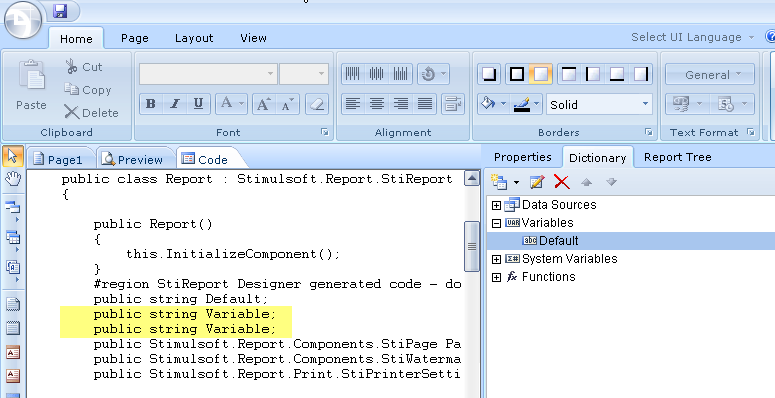Open the Select UI Language dropdown
This screenshot has width=775, height=398.
[692, 37]
